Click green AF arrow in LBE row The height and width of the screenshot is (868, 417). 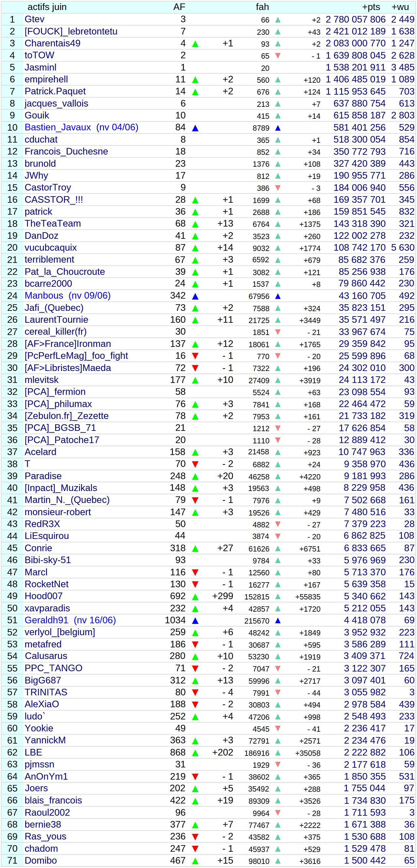point(195,753)
